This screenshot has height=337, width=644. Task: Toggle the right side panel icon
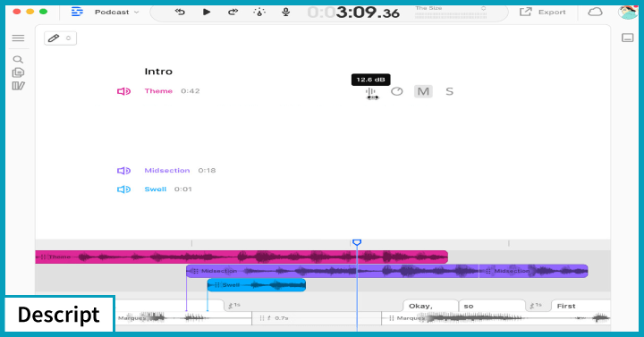coord(627,38)
